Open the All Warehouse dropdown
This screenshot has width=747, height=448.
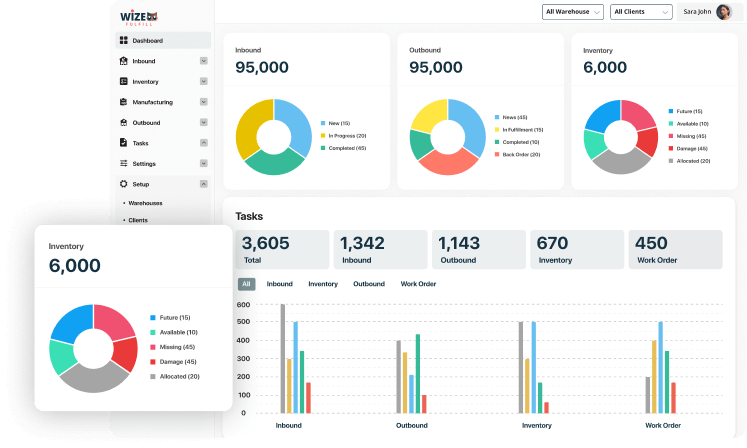tap(573, 12)
